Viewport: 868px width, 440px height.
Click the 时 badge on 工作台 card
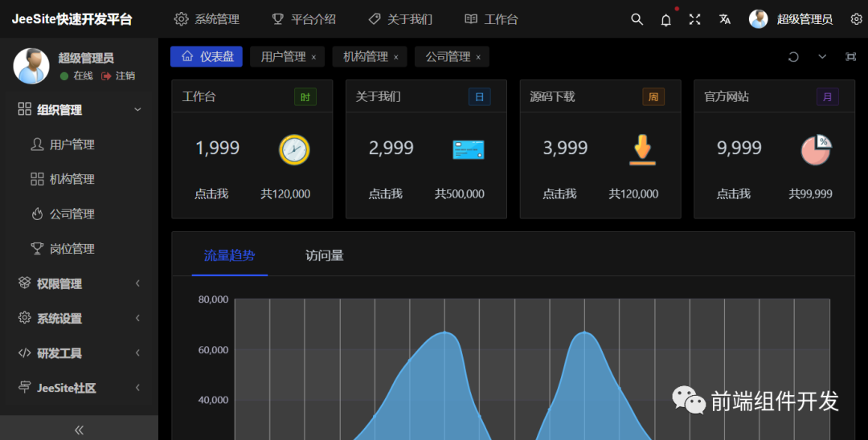click(x=305, y=97)
